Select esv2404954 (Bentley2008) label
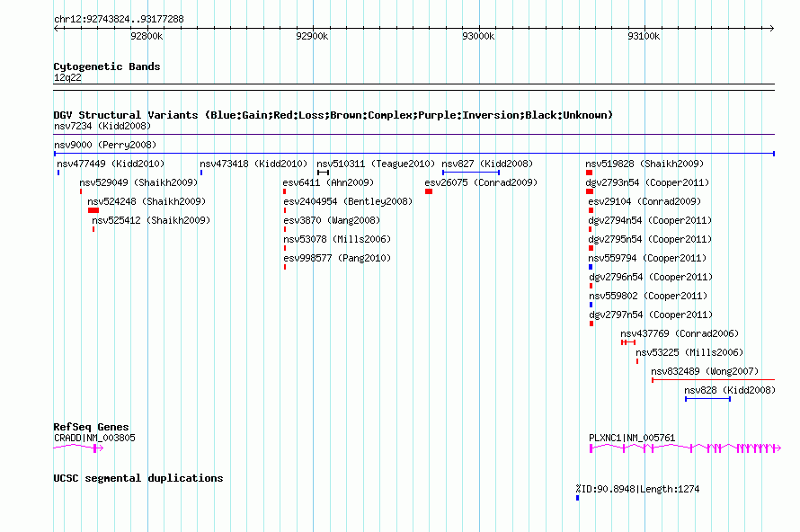The image size is (800, 532). point(348,201)
